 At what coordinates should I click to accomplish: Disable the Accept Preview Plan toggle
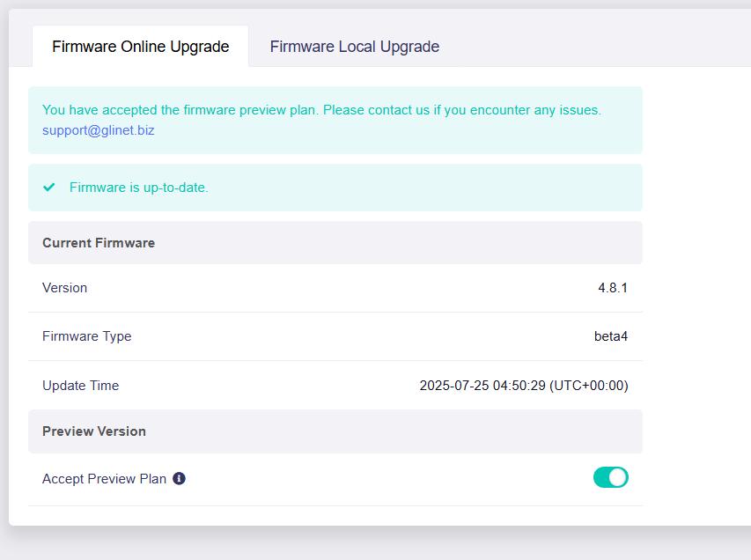610,477
